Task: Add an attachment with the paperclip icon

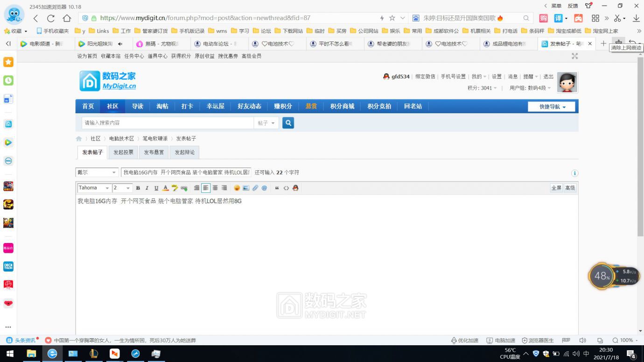Action: tap(255, 188)
